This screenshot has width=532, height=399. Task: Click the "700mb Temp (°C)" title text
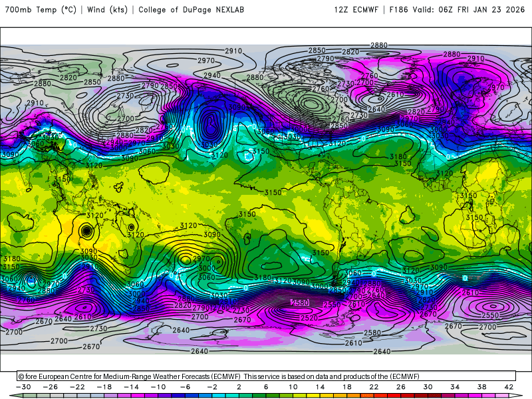point(41,9)
